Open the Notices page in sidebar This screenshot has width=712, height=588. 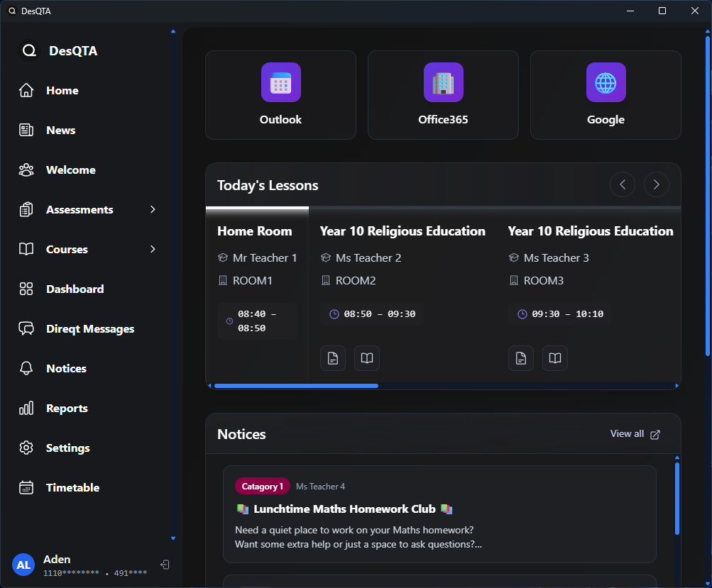(87, 368)
